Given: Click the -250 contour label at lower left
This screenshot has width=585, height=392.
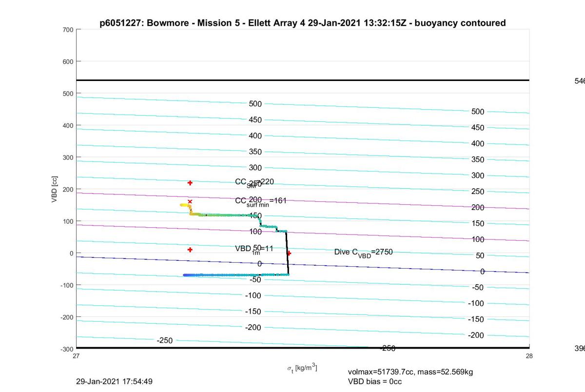Looking at the screenshot, I should tap(165, 340).
